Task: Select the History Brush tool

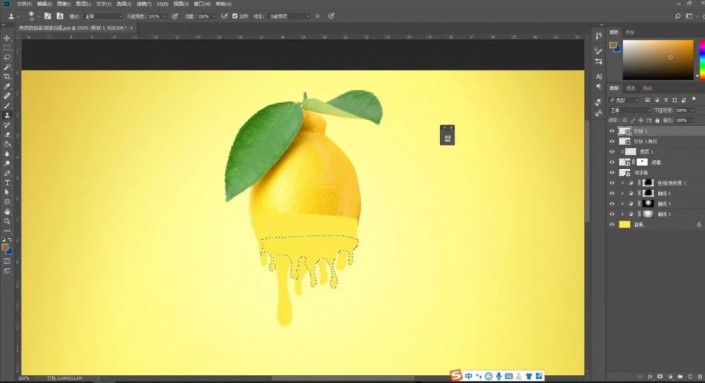Action: 7,125
